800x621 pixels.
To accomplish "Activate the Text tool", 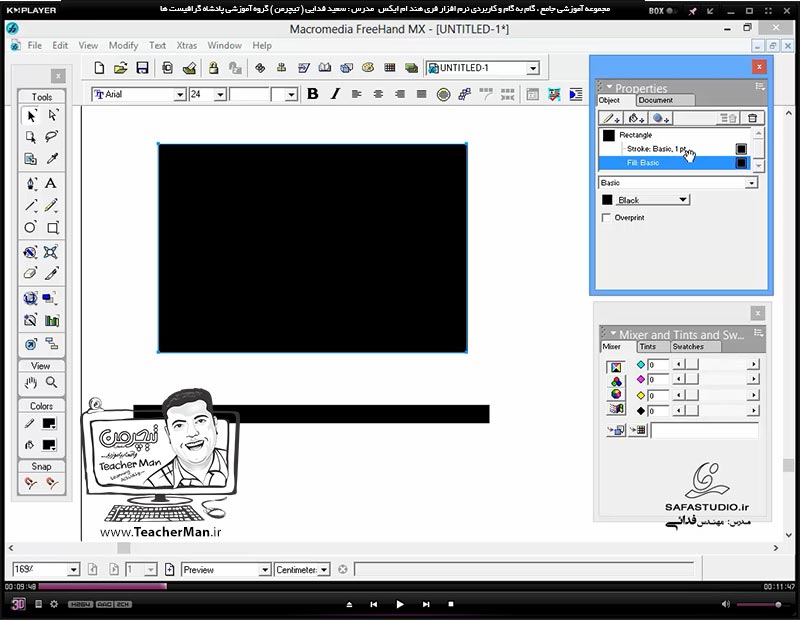I will click(x=51, y=183).
